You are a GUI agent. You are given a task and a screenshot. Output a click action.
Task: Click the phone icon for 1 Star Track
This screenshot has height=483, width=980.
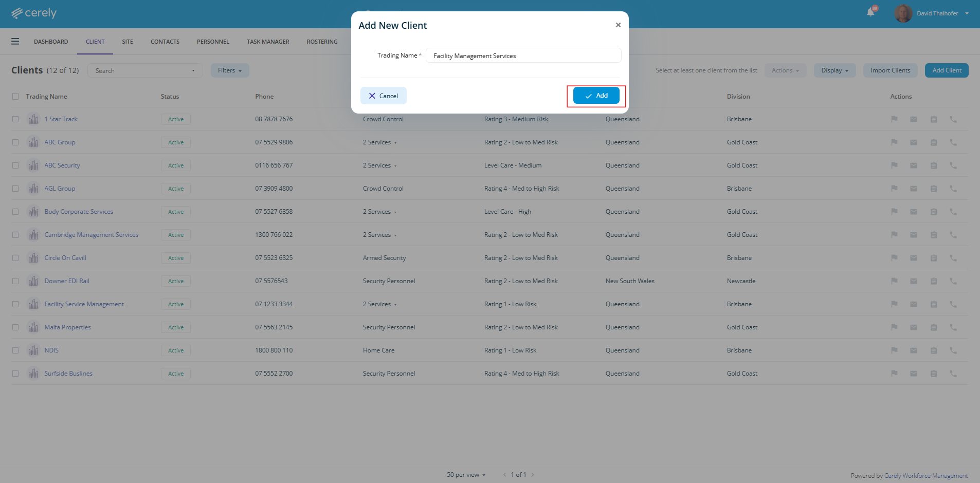[953, 119]
